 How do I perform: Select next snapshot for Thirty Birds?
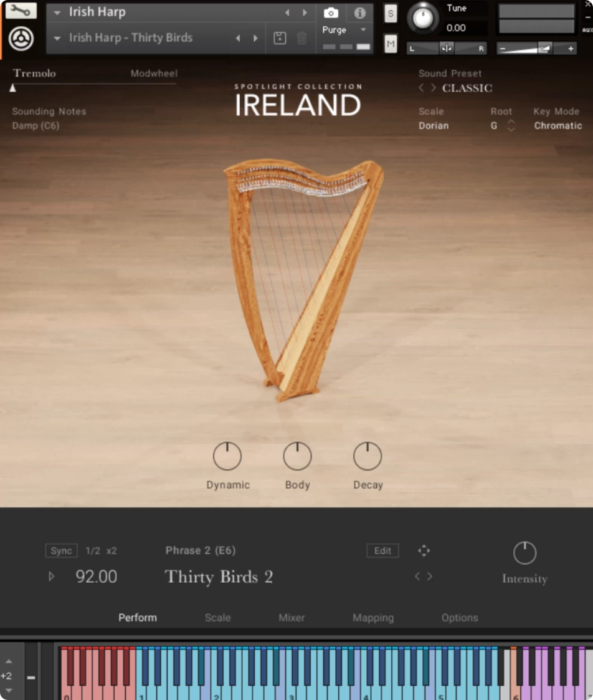tap(255, 39)
